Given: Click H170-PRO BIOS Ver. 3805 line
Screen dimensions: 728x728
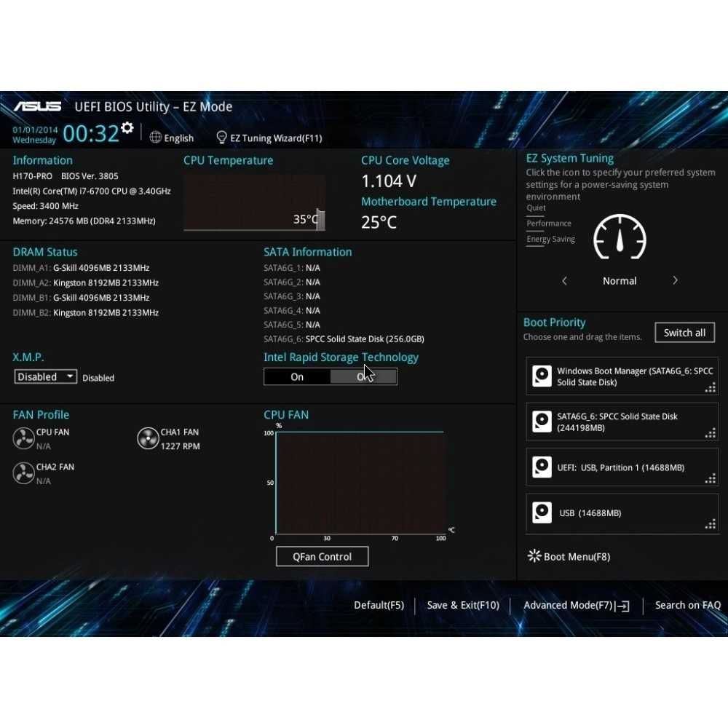Looking at the screenshot, I should coord(66,176).
